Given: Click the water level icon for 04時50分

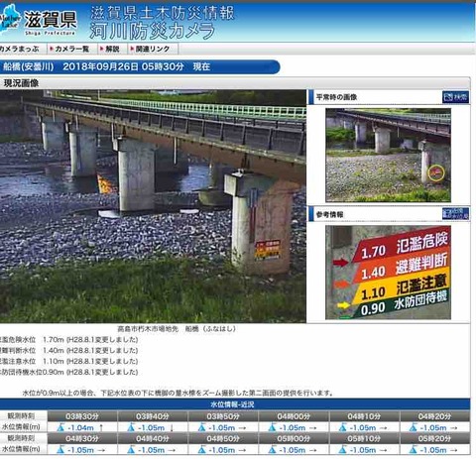Looking at the screenshot, I should pos(201,450).
